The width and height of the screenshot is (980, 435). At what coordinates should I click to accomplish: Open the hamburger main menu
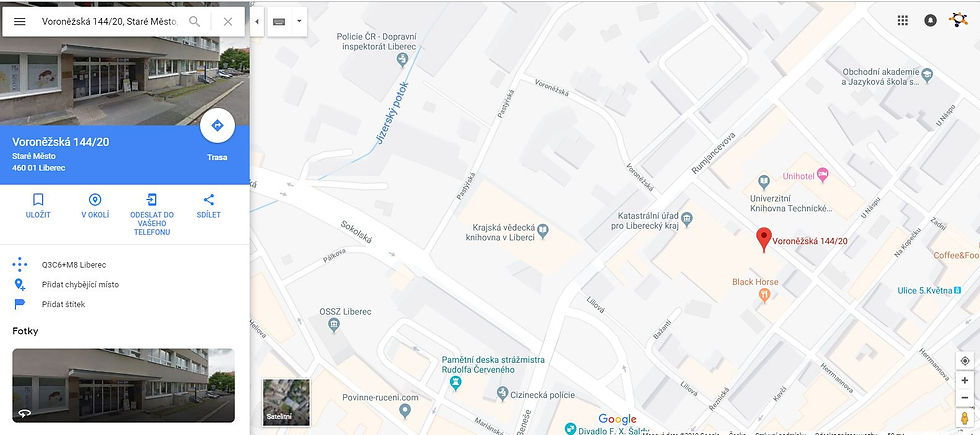(19, 22)
